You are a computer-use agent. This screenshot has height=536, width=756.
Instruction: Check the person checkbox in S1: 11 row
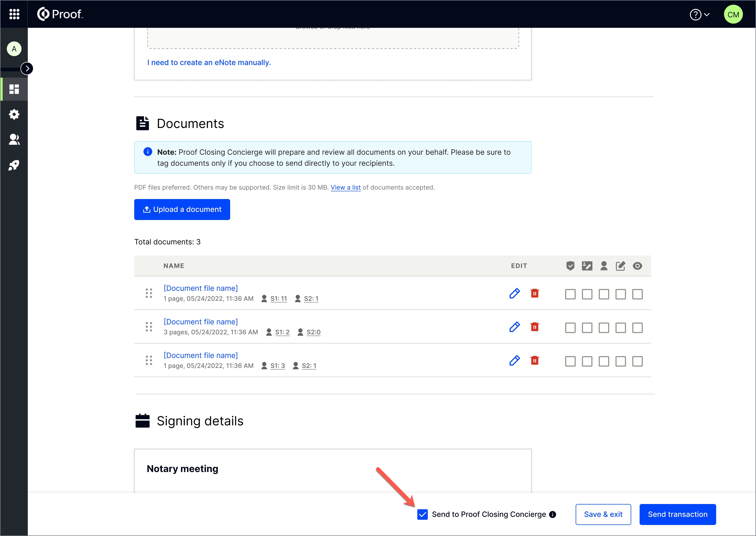tap(604, 294)
